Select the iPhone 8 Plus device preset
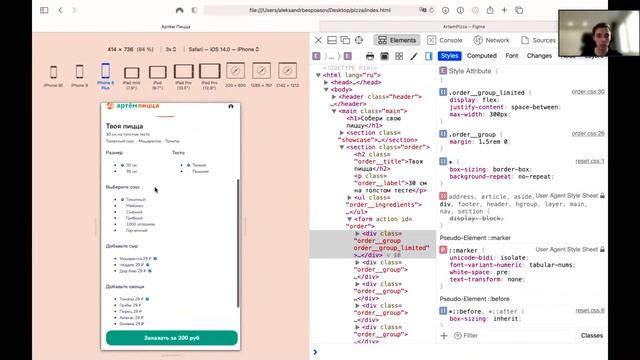The width and height of the screenshot is (640, 360). point(105,76)
